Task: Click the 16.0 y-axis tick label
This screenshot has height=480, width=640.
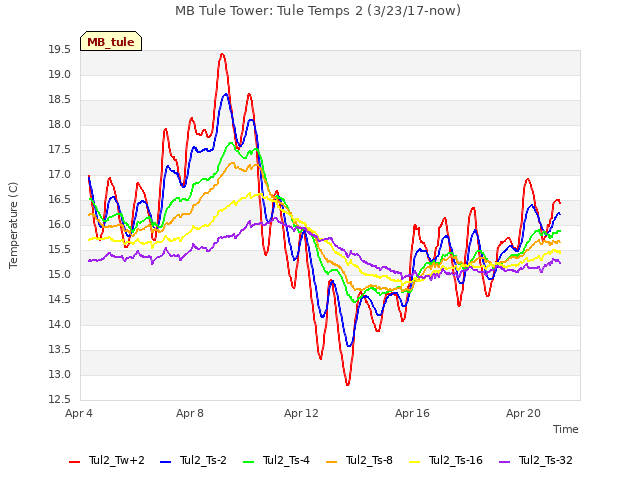Action: pos(60,224)
